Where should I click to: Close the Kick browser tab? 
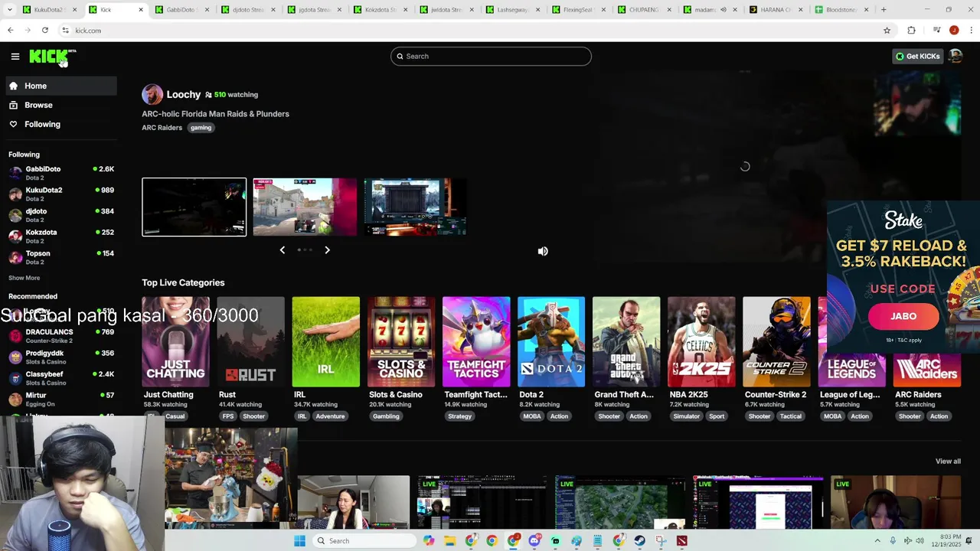tap(141, 10)
